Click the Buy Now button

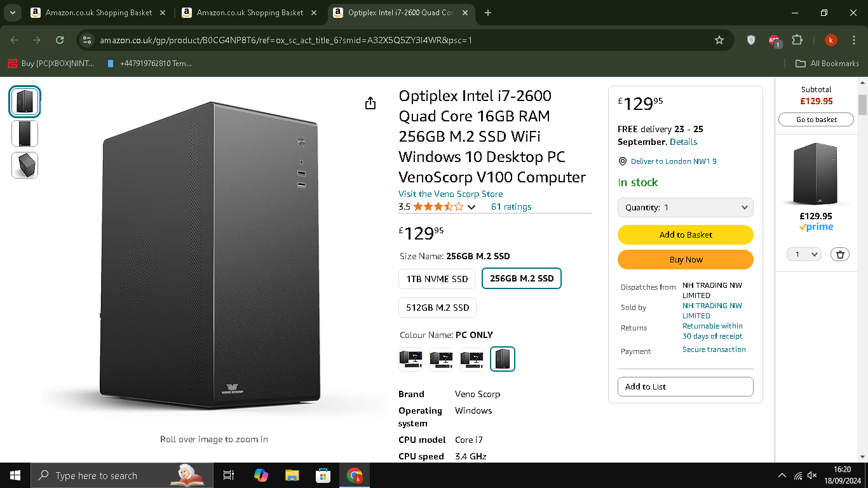point(686,259)
